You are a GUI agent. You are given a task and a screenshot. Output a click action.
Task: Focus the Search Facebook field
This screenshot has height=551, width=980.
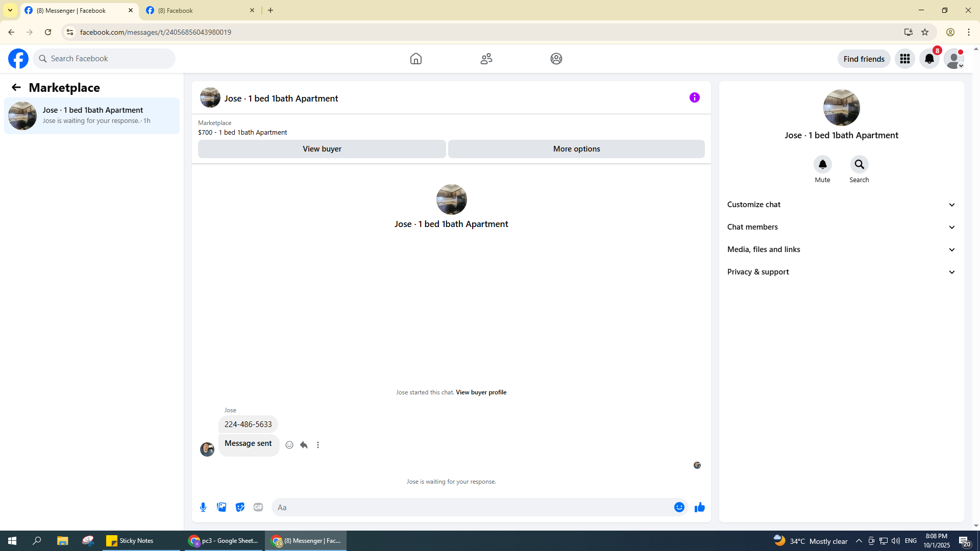105,59
